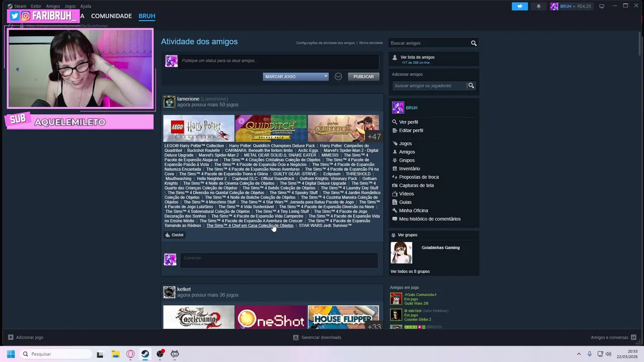Click the thumbs-up Gostei icon
Viewport: 644px width, 362px height.
[x=168, y=235]
